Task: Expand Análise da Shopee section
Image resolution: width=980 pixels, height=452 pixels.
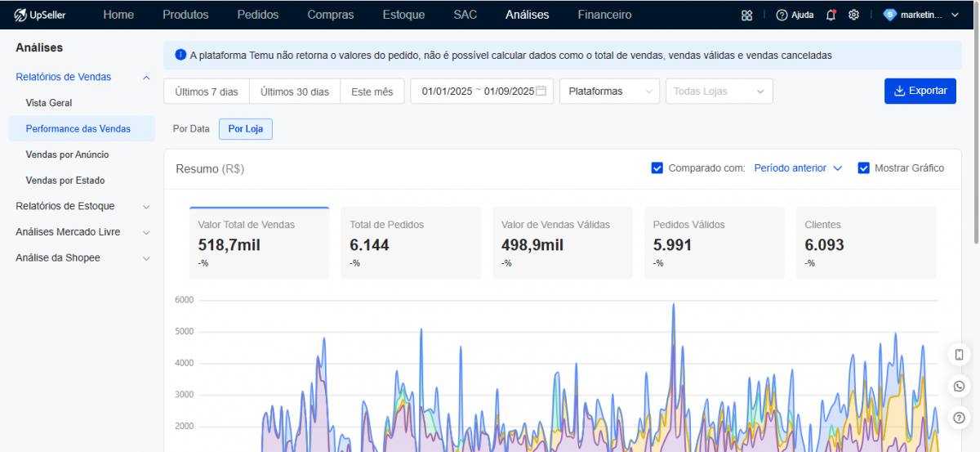Action: pos(82,257)
